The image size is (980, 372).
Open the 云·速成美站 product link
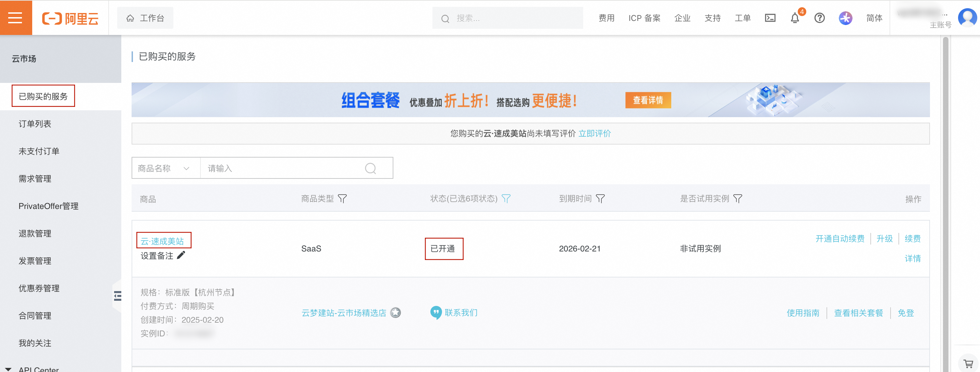(162, 241)
